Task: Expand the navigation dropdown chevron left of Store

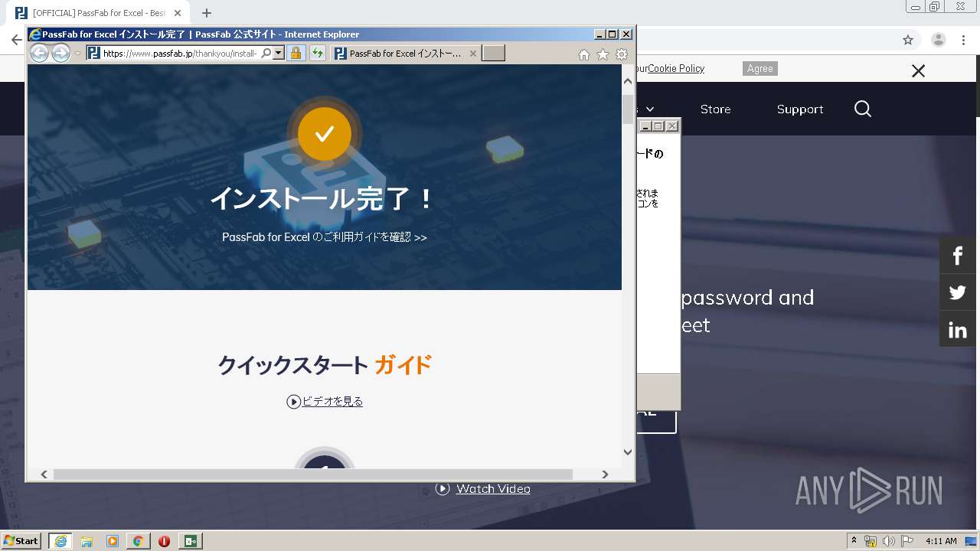Action: click(x=650, y=110)
